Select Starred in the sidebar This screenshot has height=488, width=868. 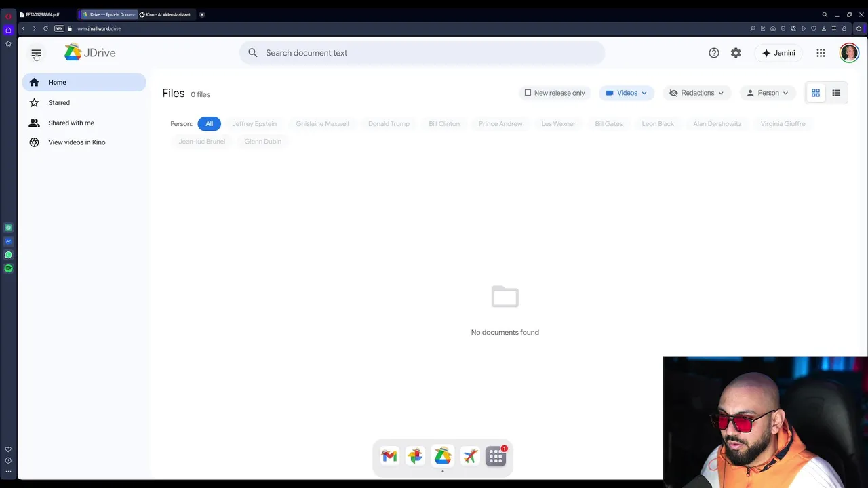click(84, 102)
